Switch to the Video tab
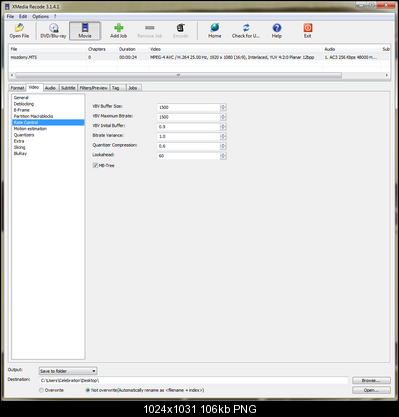399x417 pixels. coord(34,87)
